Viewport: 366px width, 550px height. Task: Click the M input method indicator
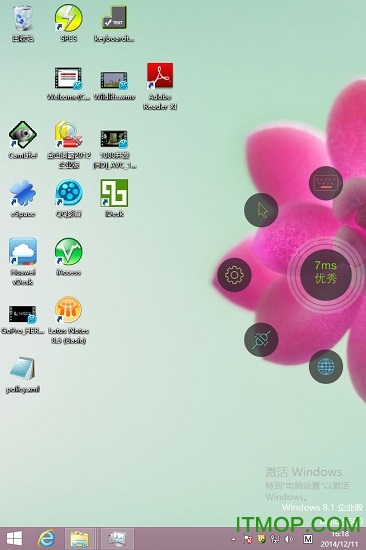pyautogui.click(x=308, y=539)
